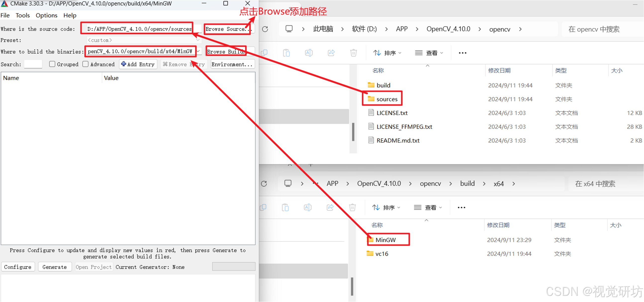Click 此电脑 in the top address bar
Image resolution: width=644 pixels, height=302 pixels.
click(x=323, y=29)
